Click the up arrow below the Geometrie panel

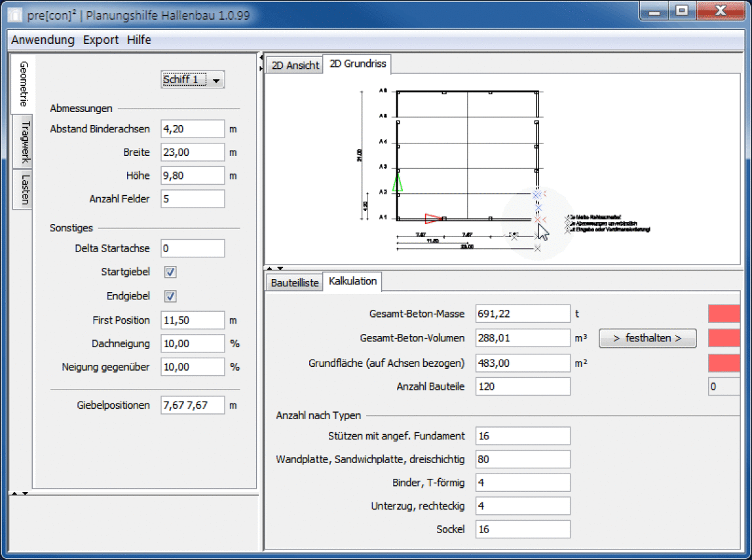click(x=14, y=493)
